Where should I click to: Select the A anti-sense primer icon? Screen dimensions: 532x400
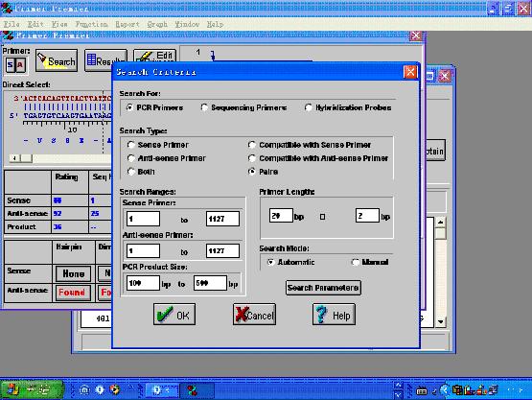tap(20, 64)
